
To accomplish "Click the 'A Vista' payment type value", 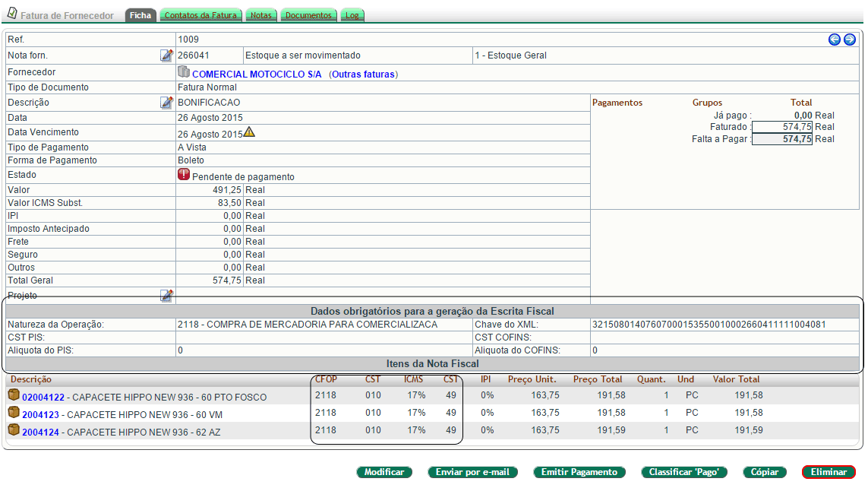I will tap(191, 147).
